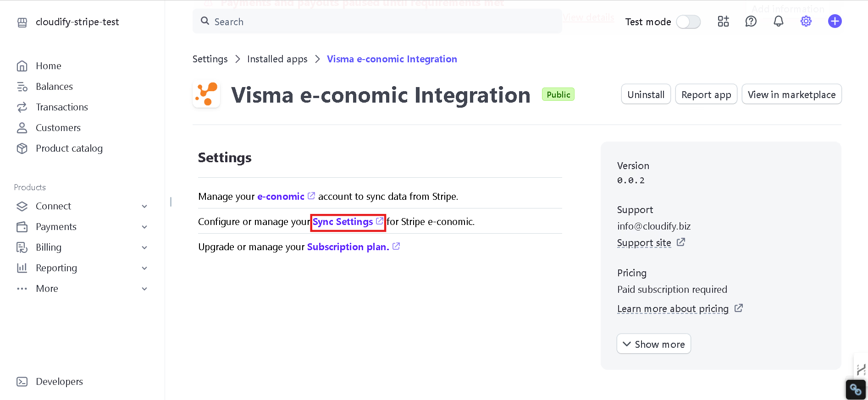The image size is (868, 400).
Task: Click the Developers terminal icon
Action: pos(22,382)
